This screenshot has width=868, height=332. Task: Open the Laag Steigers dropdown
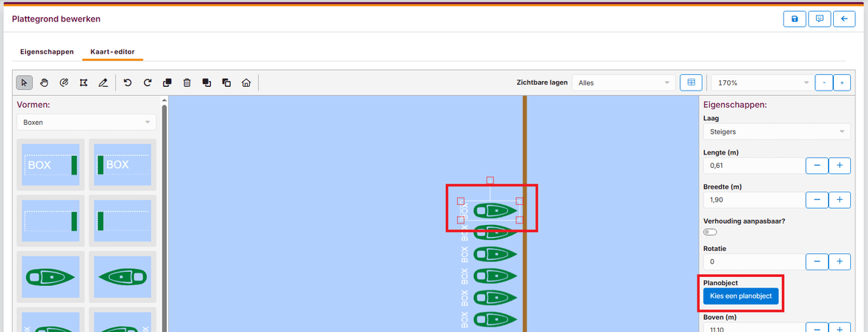click(777, 132)
